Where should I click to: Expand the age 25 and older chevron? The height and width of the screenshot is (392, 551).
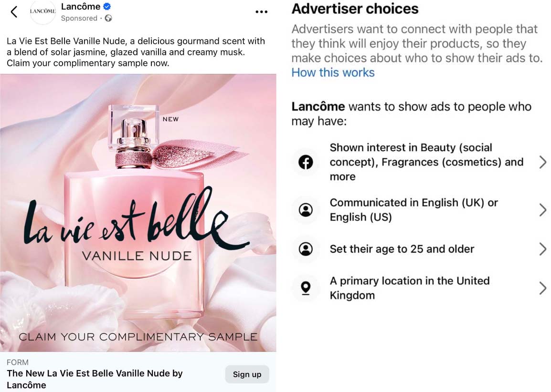point(542,249)
